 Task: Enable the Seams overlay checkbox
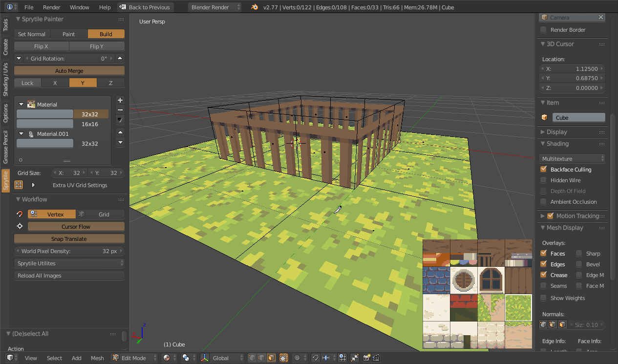pos(543,285)
